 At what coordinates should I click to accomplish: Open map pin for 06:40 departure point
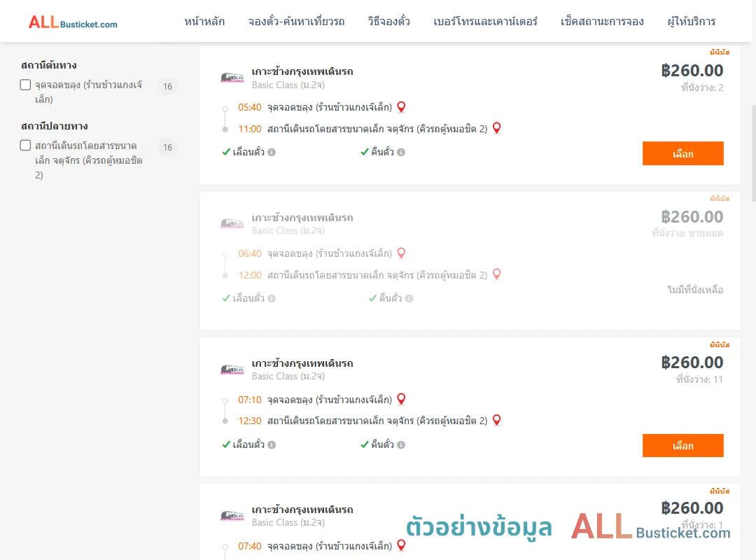click(401, 253)
